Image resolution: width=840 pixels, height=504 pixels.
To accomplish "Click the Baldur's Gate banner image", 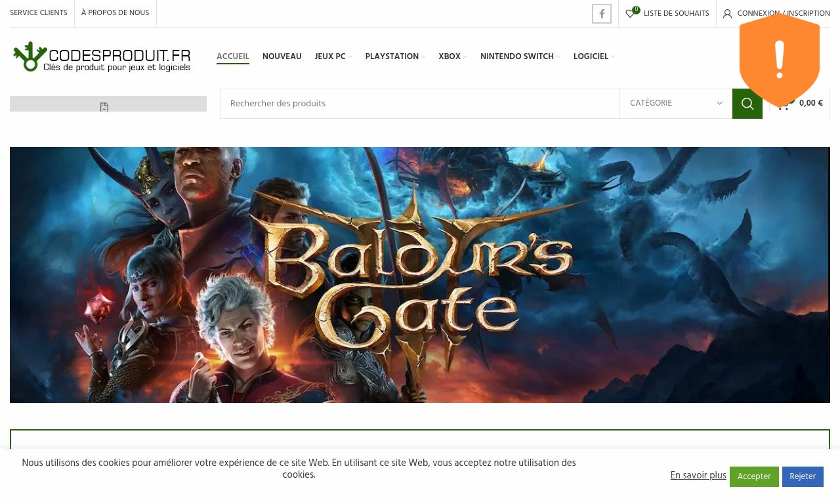I will [x=420, y=275].
